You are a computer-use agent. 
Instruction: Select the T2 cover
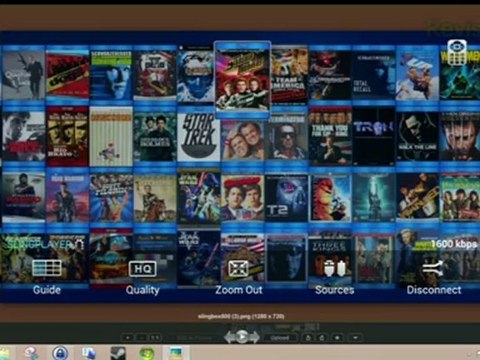point(286,198)
